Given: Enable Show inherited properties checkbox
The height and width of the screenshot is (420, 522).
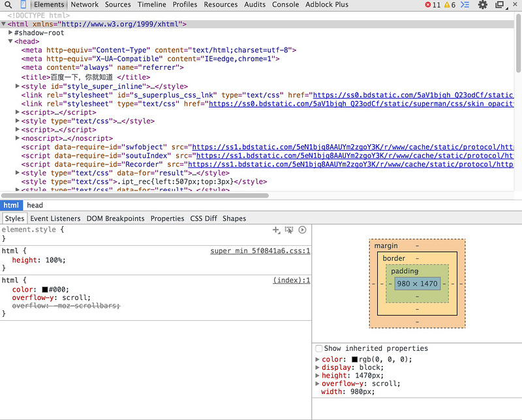Looking at the screenshot, I should 319,348.
